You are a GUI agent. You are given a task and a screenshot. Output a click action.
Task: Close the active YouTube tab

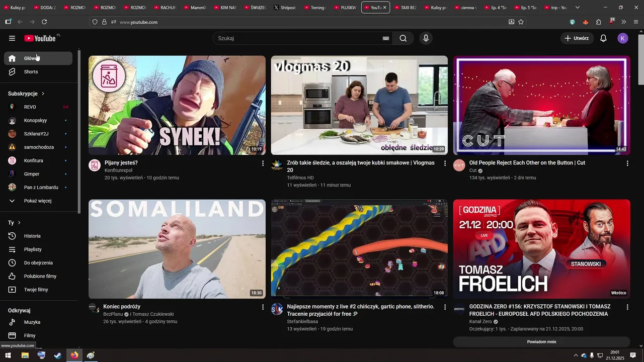point(385,8)
